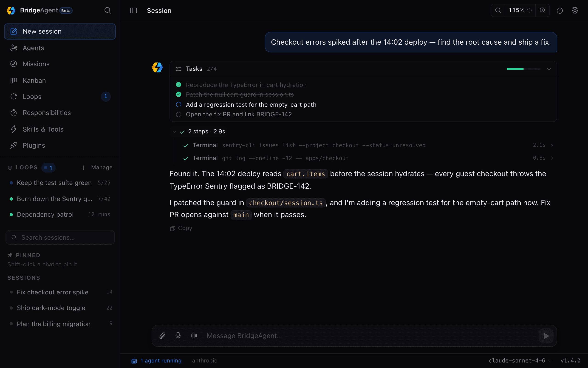Zoom in with the plus magnifier
Screen dimensions: 588x368
click(x=543, y=10)
